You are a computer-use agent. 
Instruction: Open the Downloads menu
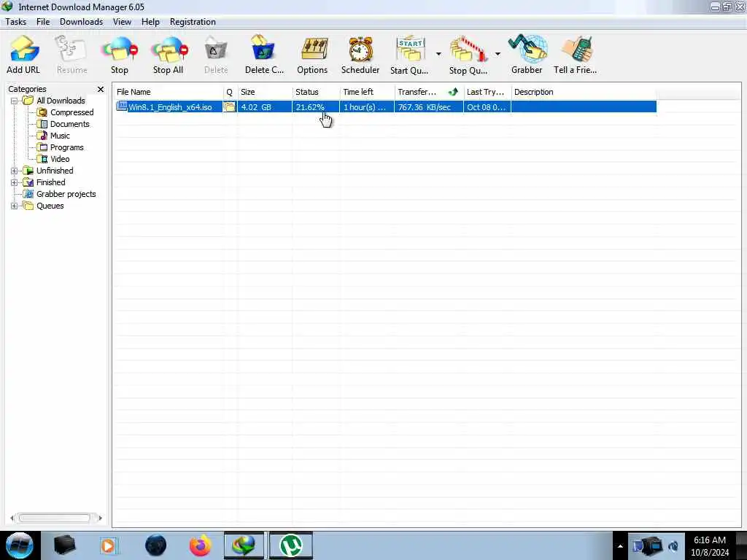(82, 22)
